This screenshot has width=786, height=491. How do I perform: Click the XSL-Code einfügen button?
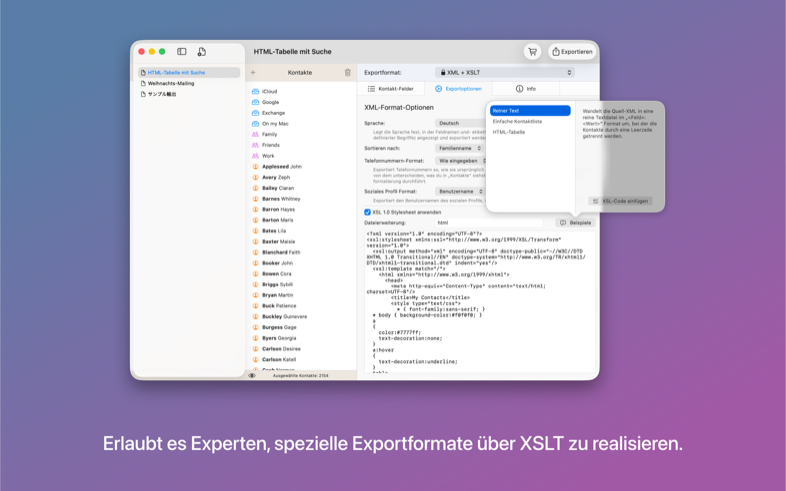click(621, 201)
